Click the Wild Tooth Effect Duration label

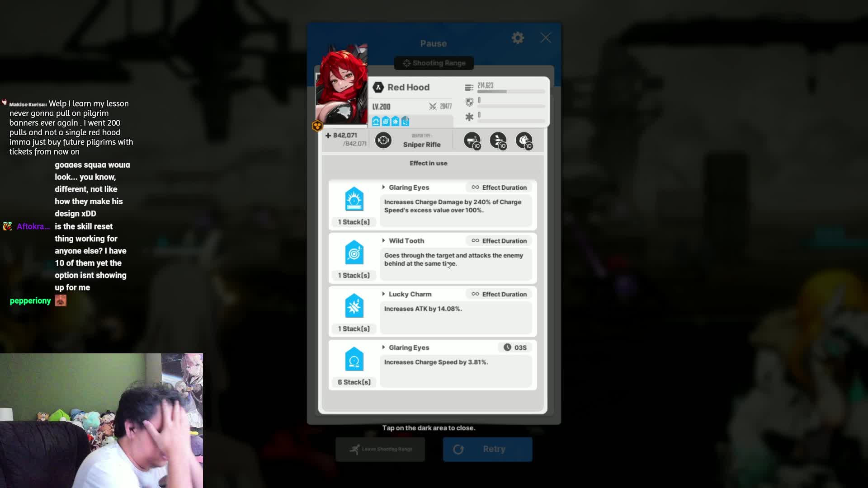tap(499, 241)
